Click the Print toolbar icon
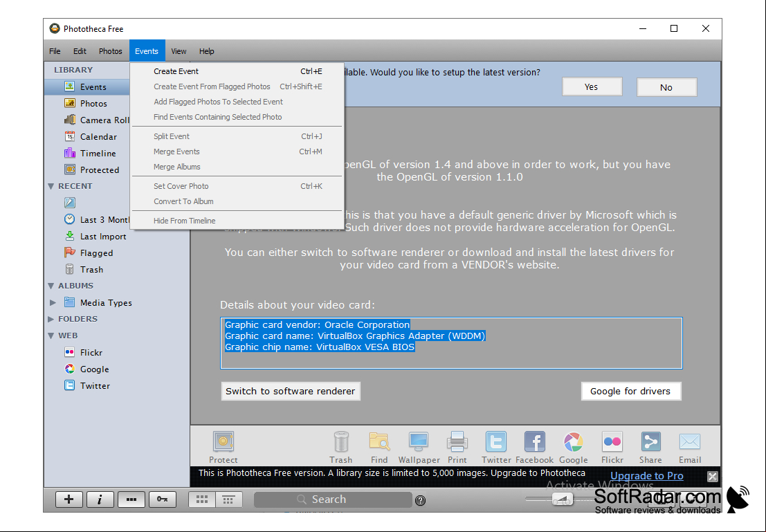The height and width of the screenshot is (532, 766). (x=457, y=447)
